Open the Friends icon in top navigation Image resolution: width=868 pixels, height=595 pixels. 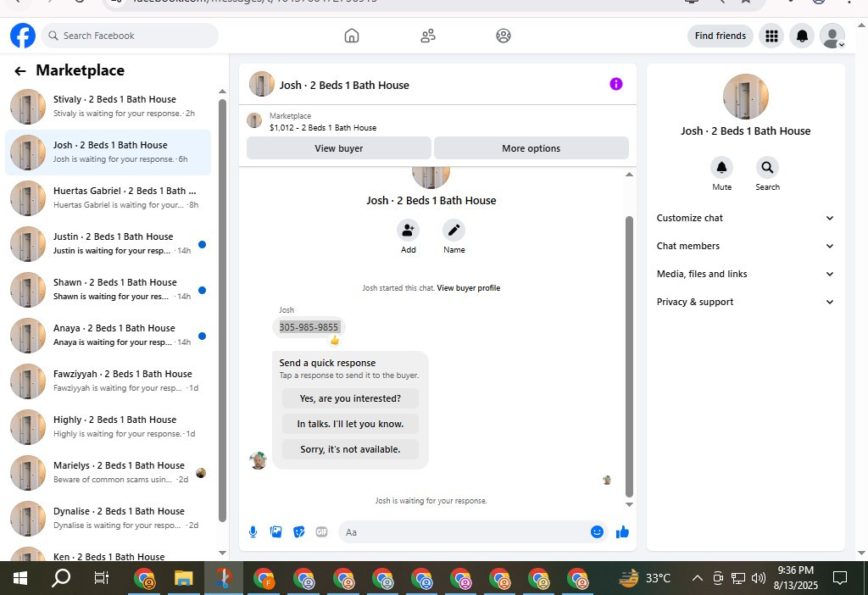pyautogui.click(x=427, y=36)
